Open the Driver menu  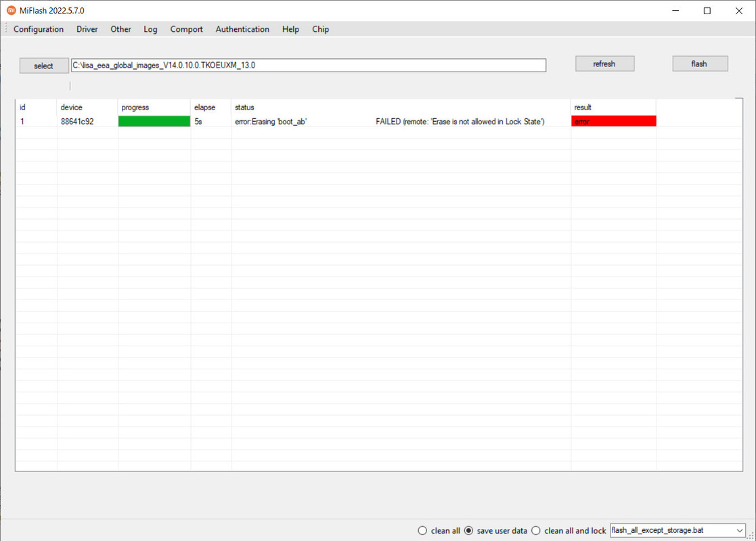coord(87,29)
